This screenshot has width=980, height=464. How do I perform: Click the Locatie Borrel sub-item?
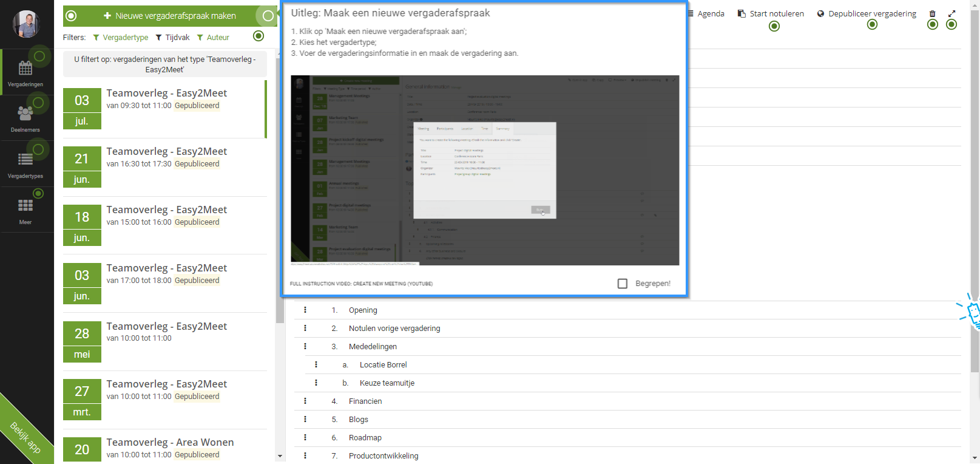click(383, 365)
